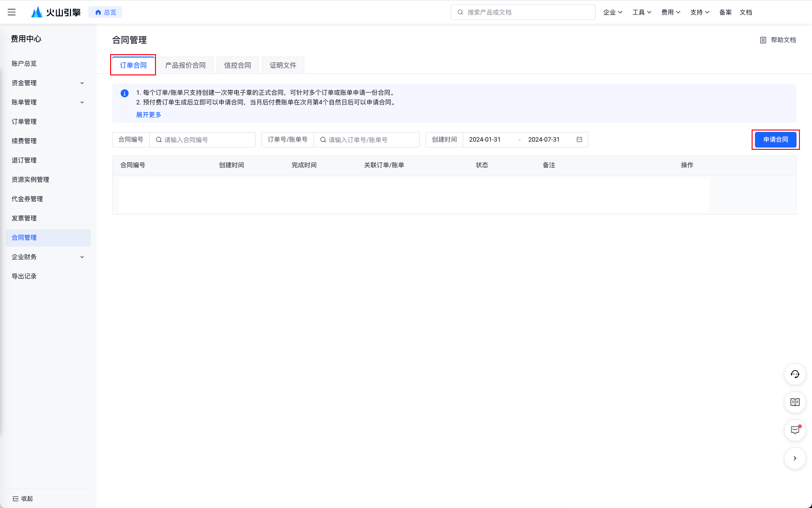
Task: Click the 展开更多 link
Action: (149, 115)
